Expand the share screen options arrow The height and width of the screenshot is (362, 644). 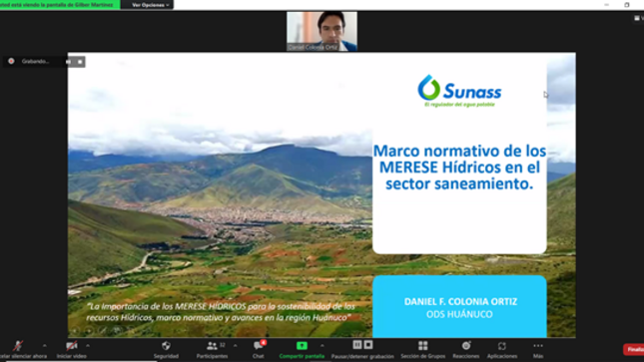[322, 346]
